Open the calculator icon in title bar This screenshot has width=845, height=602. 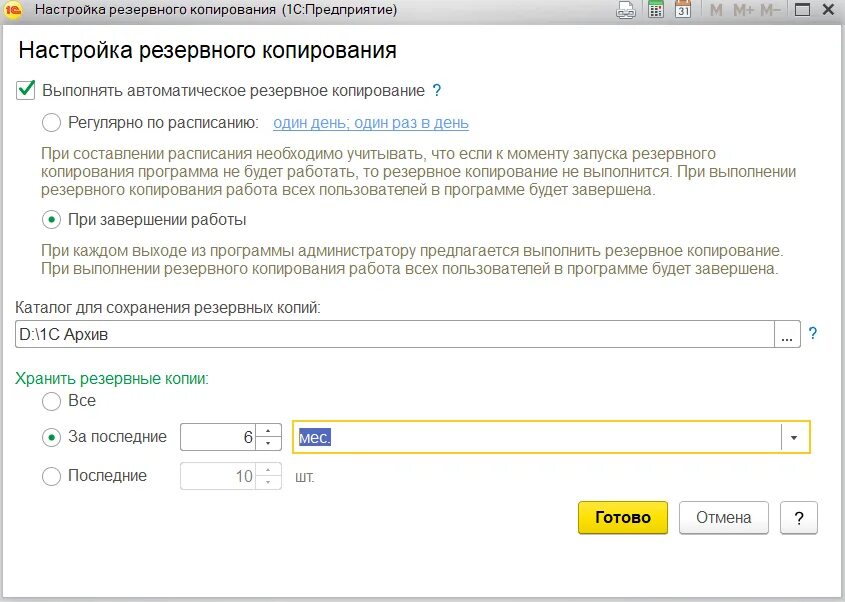655,10
